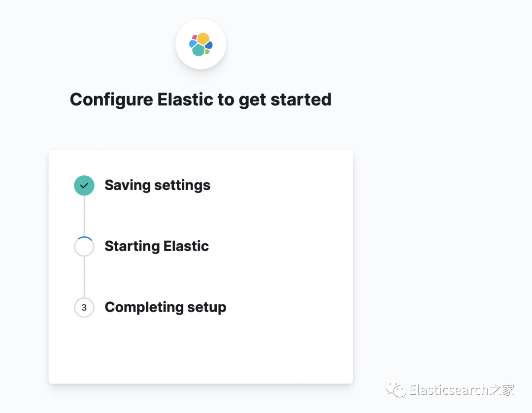Select the "Starting Elastic" step title
The image size is (532, 413).
point(157,246)
